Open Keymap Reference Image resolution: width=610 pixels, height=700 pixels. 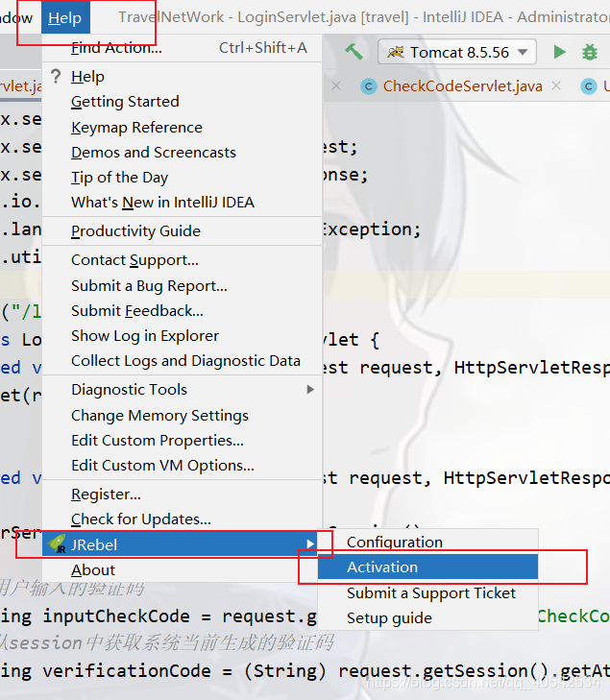pos(183,128)
